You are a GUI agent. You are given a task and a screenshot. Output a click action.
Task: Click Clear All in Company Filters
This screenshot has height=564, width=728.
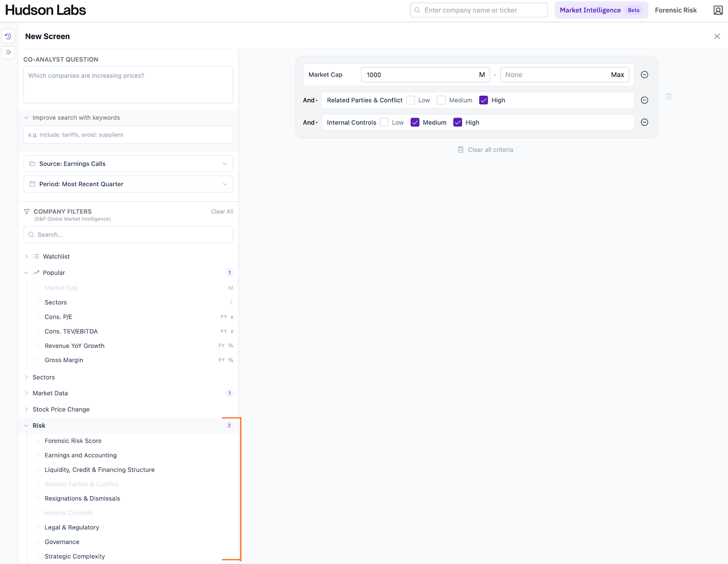222,211
